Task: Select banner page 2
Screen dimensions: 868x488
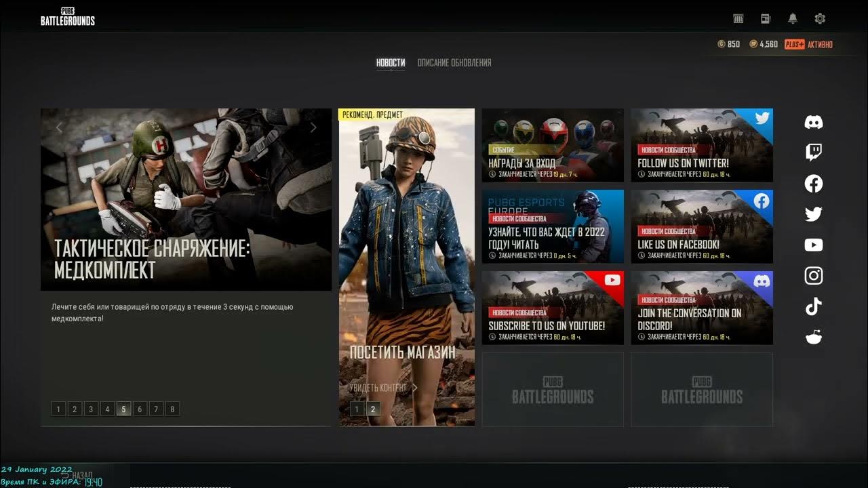Action: (75, 409)
